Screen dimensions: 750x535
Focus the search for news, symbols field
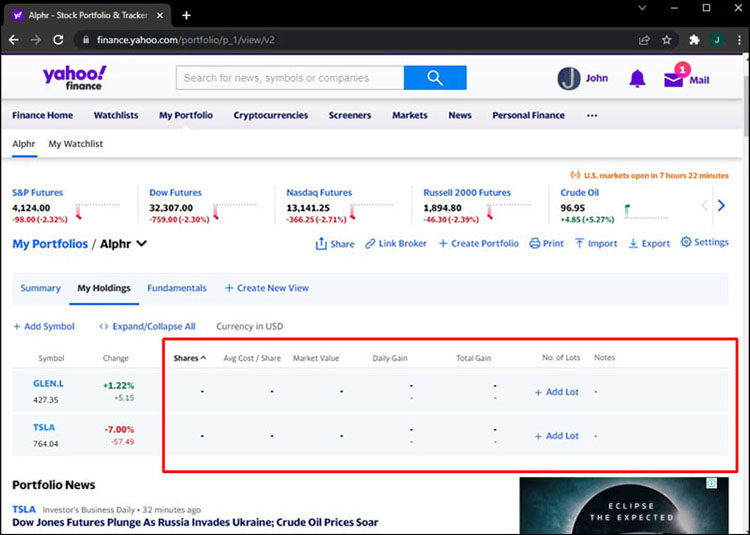coord(290,77)
